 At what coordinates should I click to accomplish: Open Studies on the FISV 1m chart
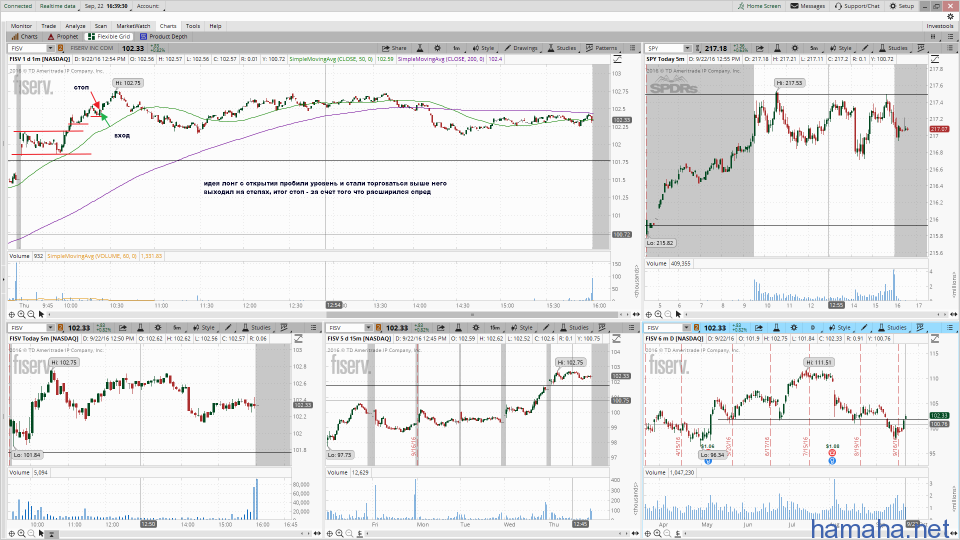pyautogui.click(x=561, y=48)
